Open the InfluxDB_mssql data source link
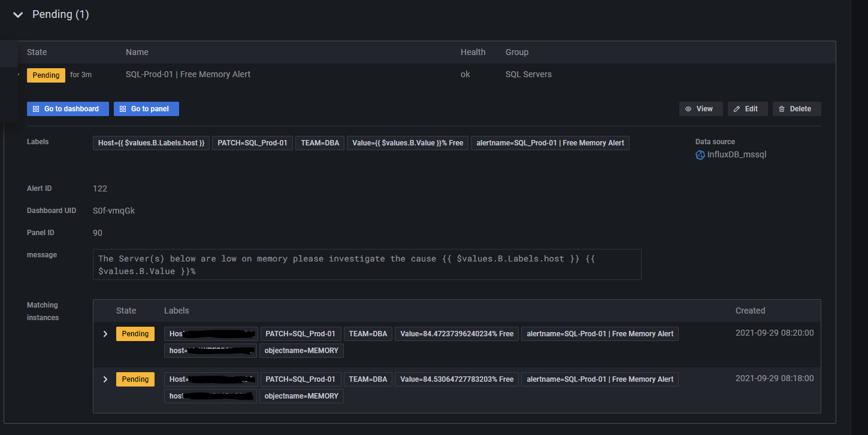 tap(737, 155)
